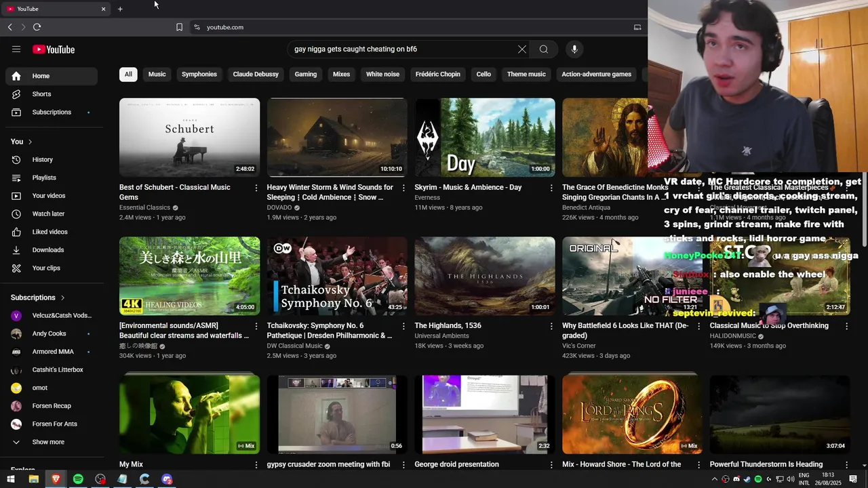This screenshot has height=488, width=868.
Task: Expand the You section chevron
Action: pos(30,142)
